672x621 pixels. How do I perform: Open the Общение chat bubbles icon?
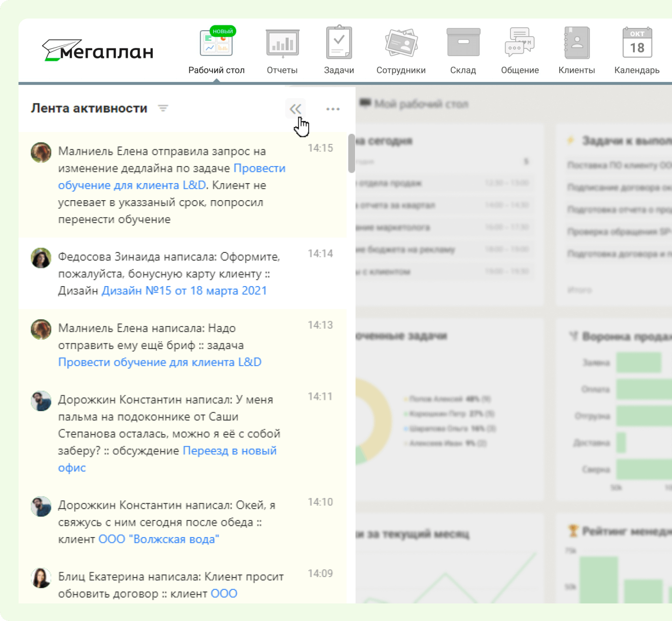click(x=520, y=42)
